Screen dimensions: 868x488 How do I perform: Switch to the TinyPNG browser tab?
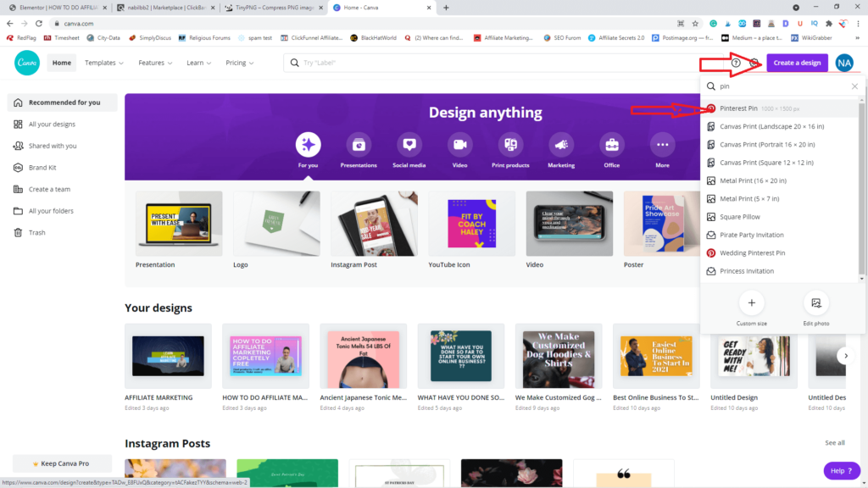[x=274, y=8]
